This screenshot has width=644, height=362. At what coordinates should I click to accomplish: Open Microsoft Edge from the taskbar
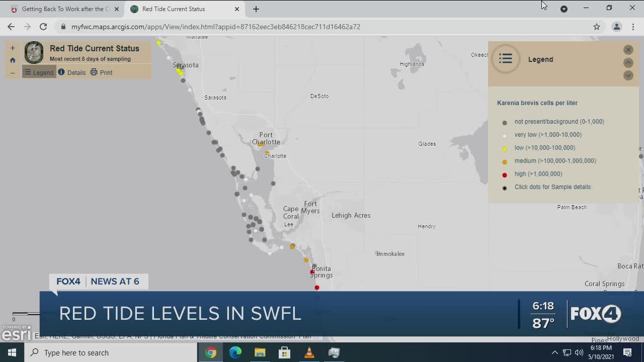pos(235,352)
